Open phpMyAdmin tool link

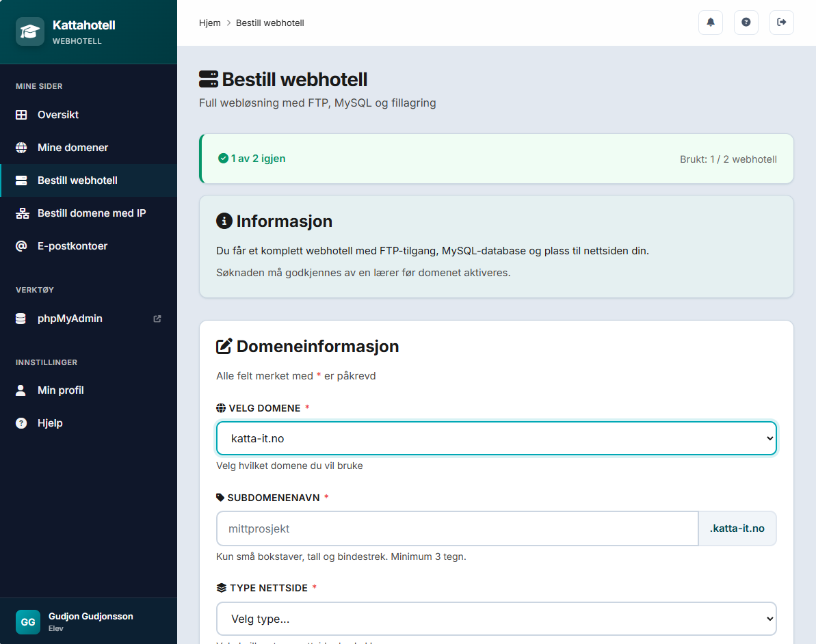point(70,319)
